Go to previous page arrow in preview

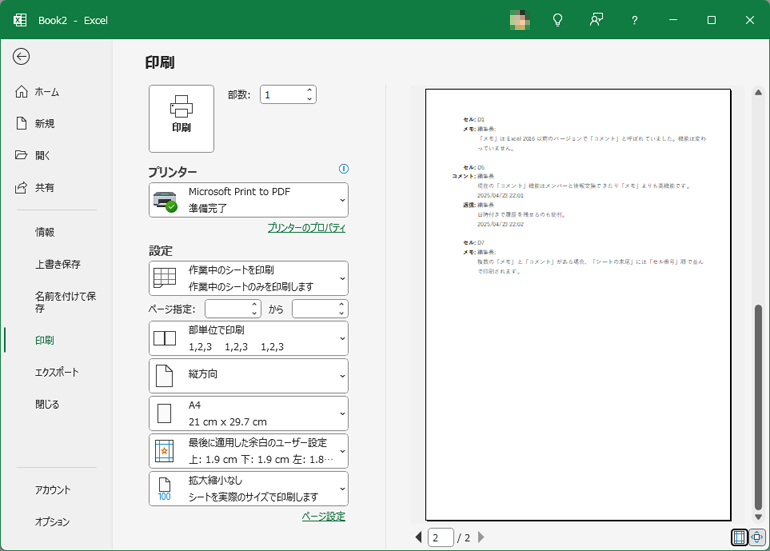click(x=419, y=538)
